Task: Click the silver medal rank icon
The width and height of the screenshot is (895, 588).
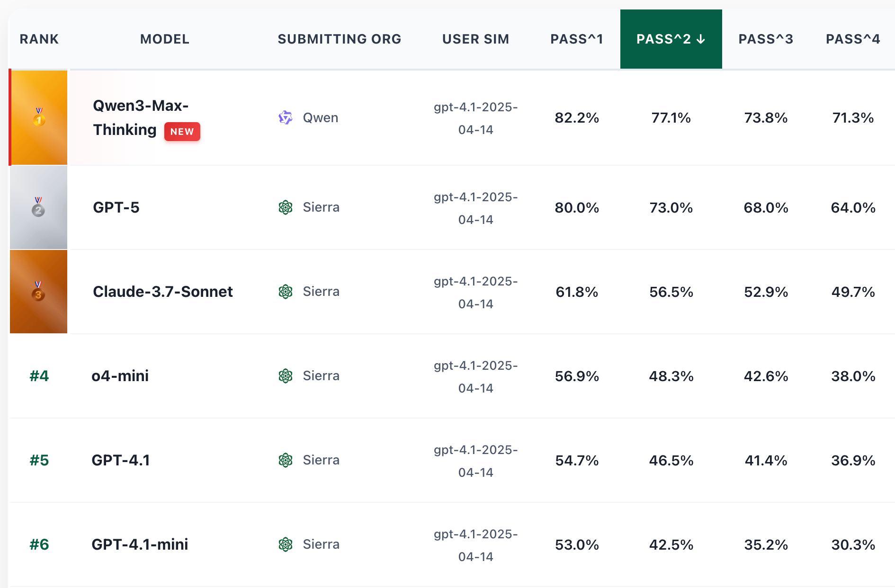Action: click(38, 207)
